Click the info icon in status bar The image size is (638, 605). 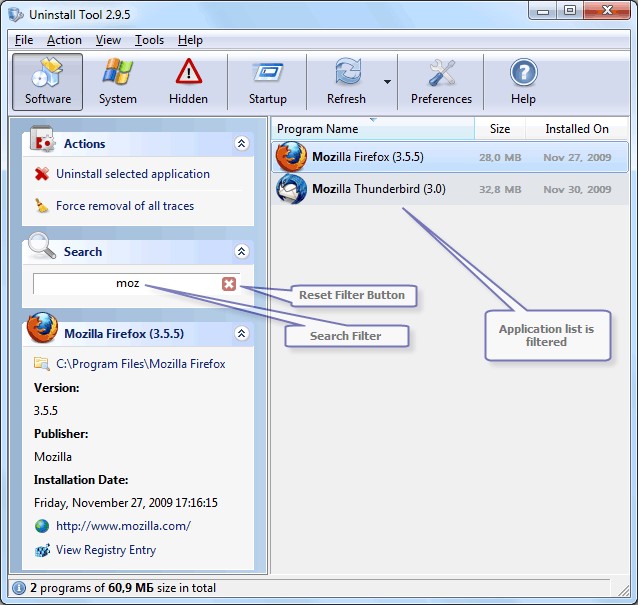coord(19,588)
